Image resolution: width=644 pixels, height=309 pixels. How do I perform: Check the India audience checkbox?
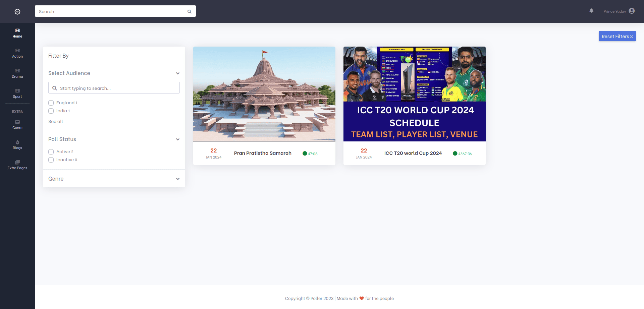coord(51,111)
